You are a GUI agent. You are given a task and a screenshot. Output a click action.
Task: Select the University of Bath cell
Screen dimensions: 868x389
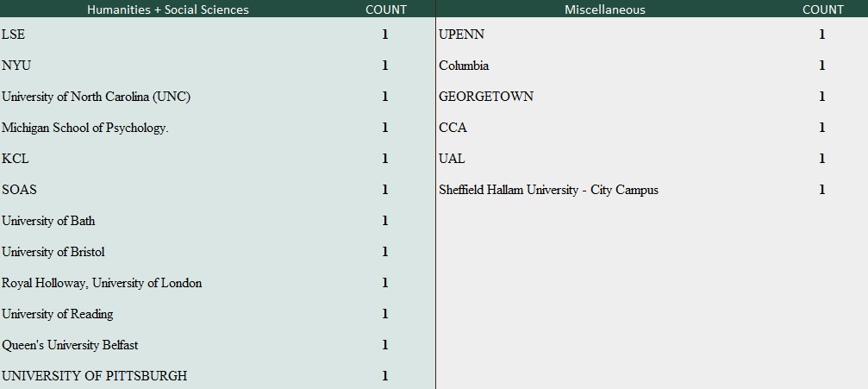(48, 221)
